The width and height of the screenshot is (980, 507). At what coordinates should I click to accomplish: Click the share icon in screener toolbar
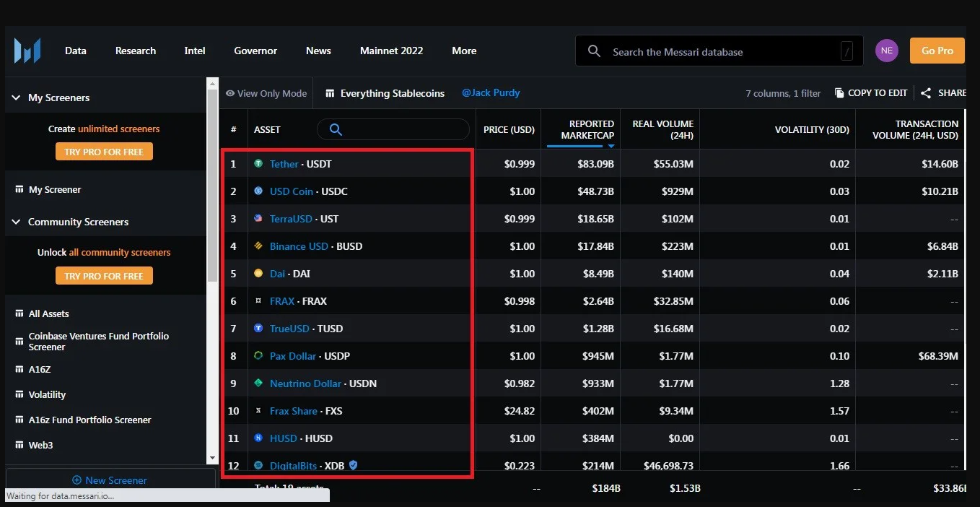926,93
